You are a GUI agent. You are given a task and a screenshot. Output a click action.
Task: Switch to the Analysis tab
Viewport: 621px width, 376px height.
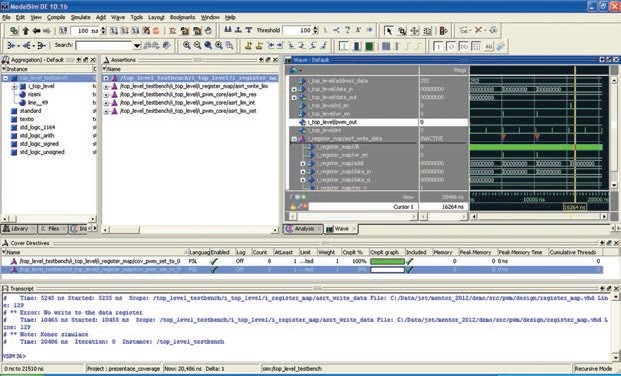click(x=303, y=229)
